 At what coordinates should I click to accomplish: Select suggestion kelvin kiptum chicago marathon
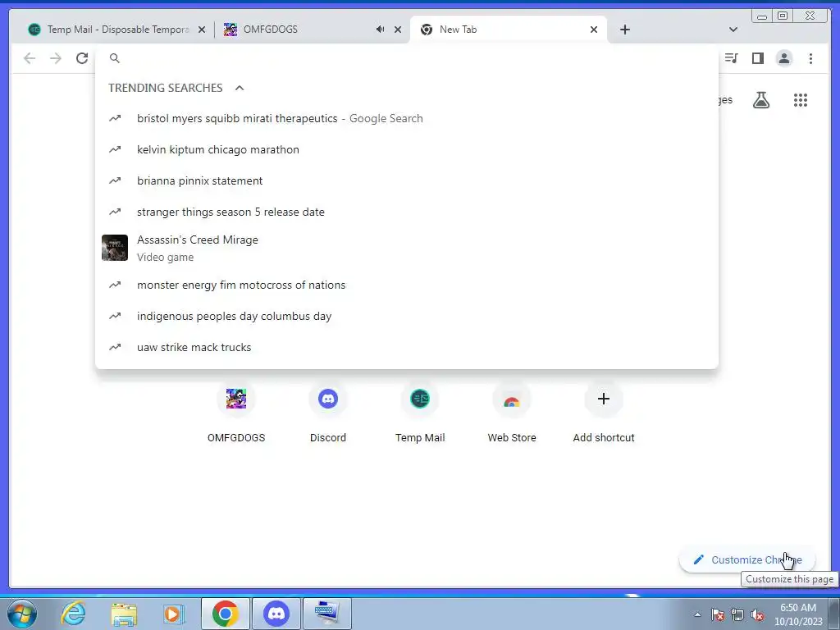pos(407,149)
